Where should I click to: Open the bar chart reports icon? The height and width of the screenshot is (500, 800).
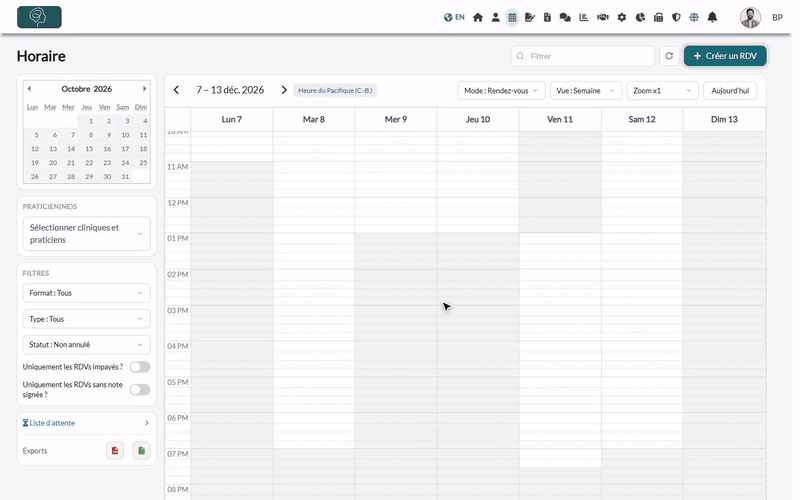coord(584,17)
